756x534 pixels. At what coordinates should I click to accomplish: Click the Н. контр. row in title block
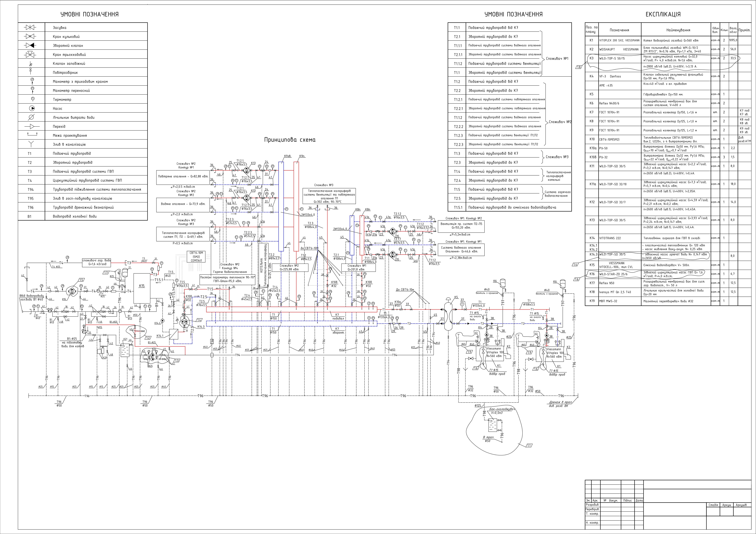coord(614,523)
